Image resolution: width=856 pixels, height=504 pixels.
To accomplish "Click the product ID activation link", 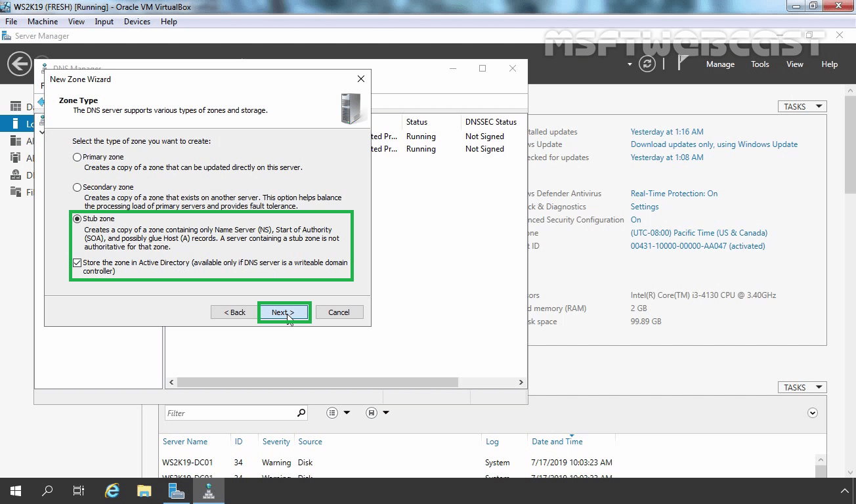I will (698, 246).
